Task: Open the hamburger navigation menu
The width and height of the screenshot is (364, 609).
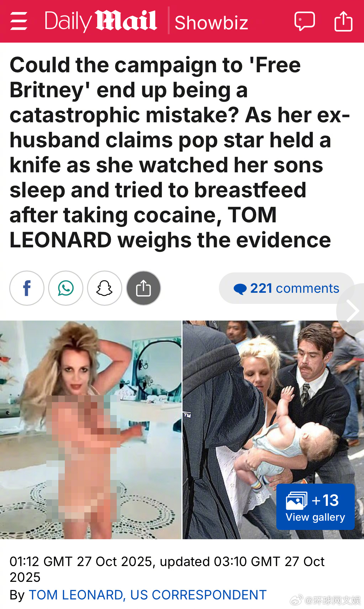Action: click(x=19, y=21)
